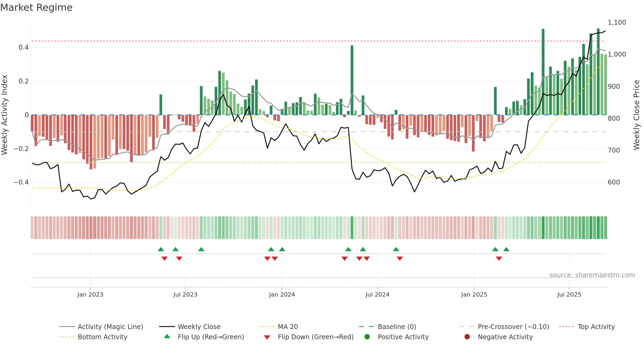Click the Market Regime chart title
Image resolution: width=644 pixels, height=362 pixels.
pos(36,8)
